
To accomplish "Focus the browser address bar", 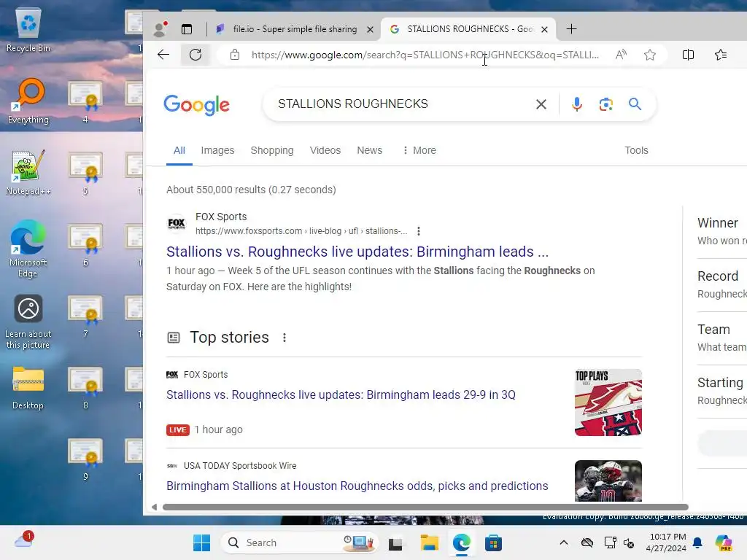I will pos(425,55).
